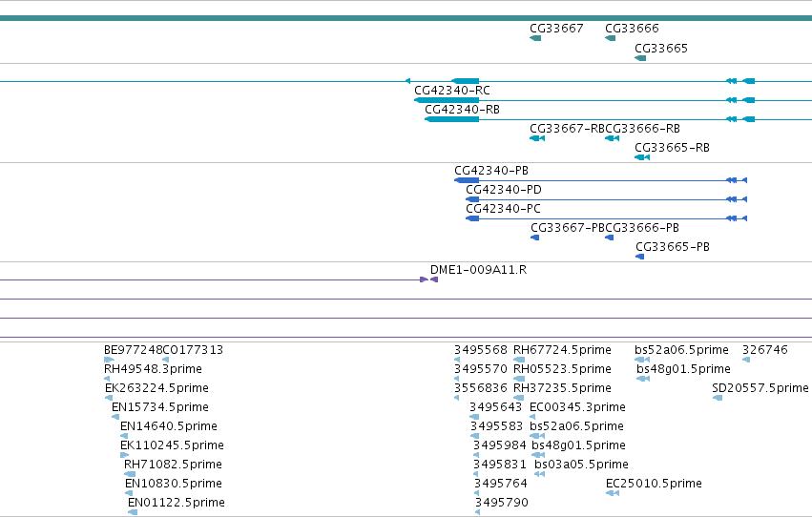Screen dimensions: 812x517
Task: Select the CO177313 EST label
Action: click(193, 350)
